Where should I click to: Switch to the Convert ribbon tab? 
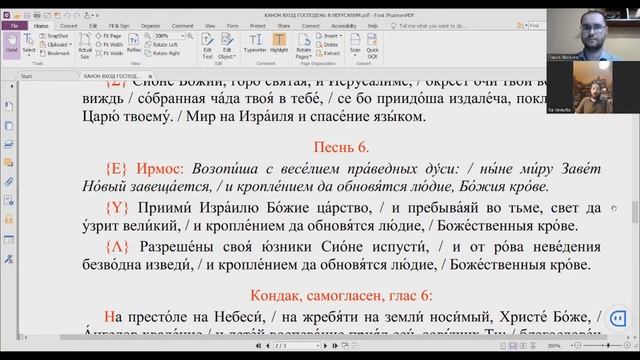click(69, 26)
